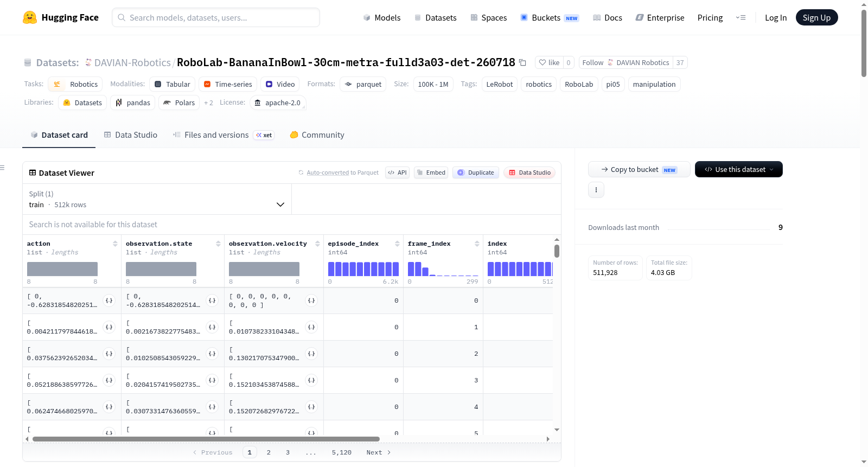This screenshot has width=868, height=467.
Task: Open the navigation overflow menu icon
Action: (741, 17)
